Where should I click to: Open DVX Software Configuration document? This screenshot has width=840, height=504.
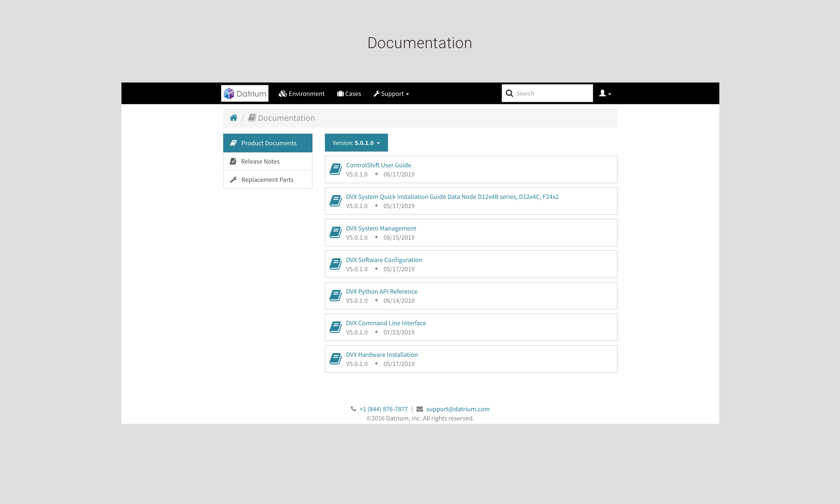click(x=384, y=260)
